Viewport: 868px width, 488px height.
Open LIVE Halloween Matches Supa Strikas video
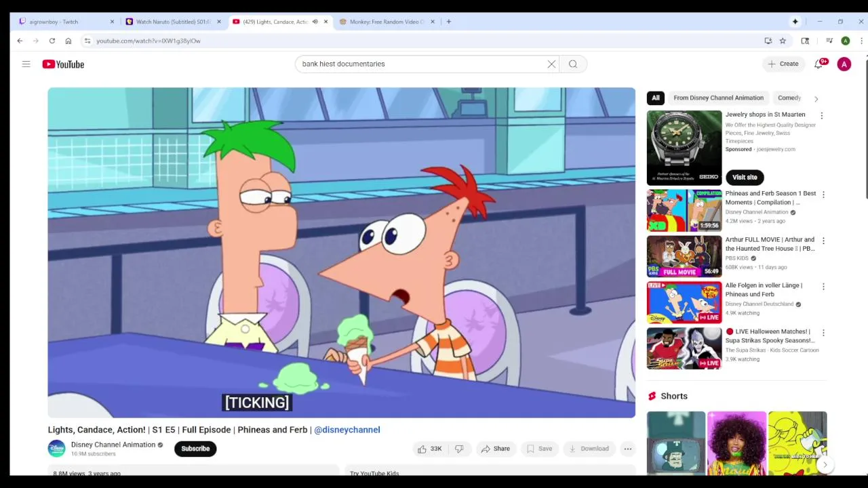click(x=770, y=336)
